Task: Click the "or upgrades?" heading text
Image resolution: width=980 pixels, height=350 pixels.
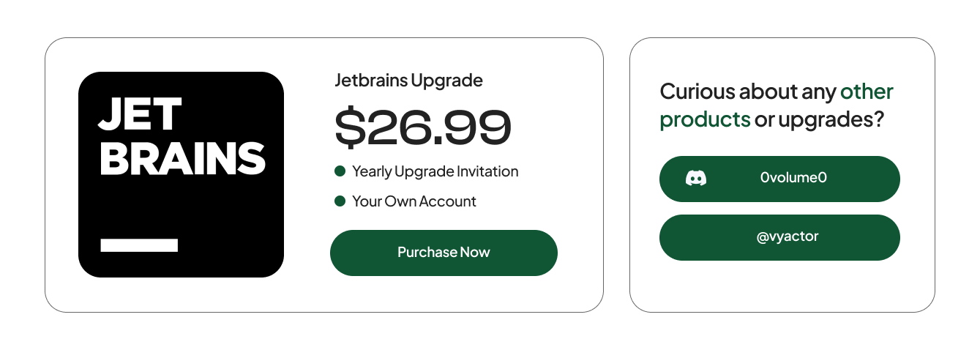Action: [x=819, y=119]
